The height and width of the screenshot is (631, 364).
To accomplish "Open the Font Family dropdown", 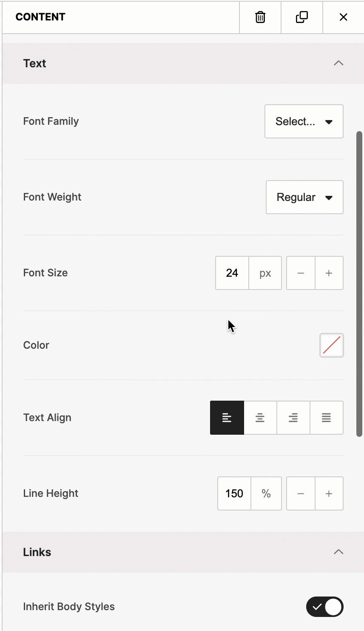I will [304, 121].
